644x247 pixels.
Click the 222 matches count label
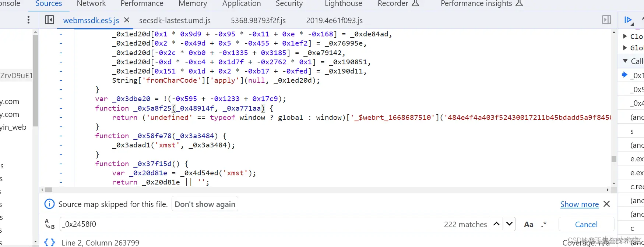point(465,224)
